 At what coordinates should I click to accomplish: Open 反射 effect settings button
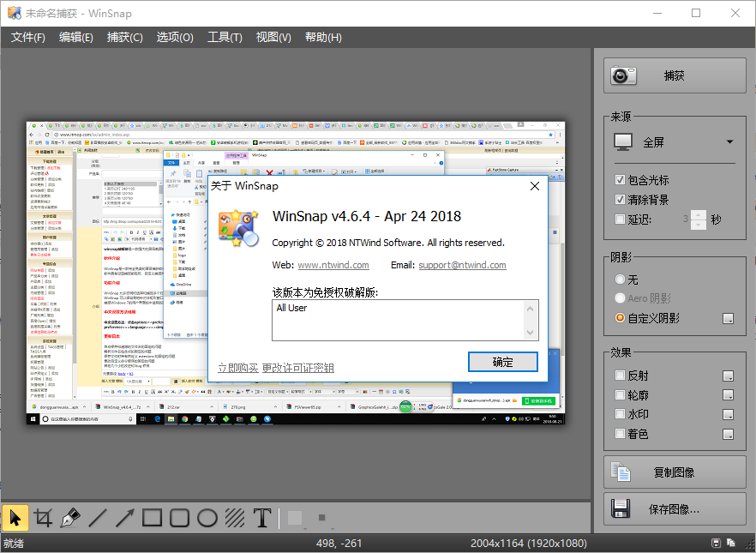(x=728, y=376)
